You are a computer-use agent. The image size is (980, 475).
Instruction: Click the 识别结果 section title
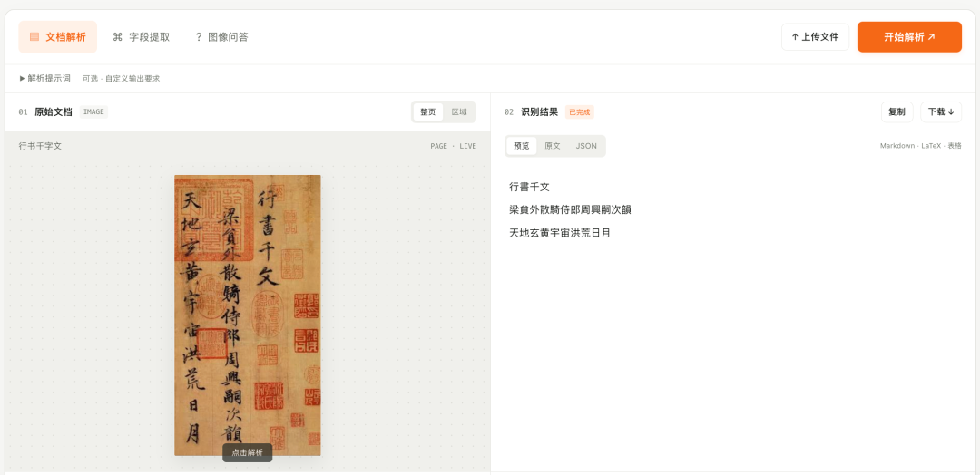point(539,111)
